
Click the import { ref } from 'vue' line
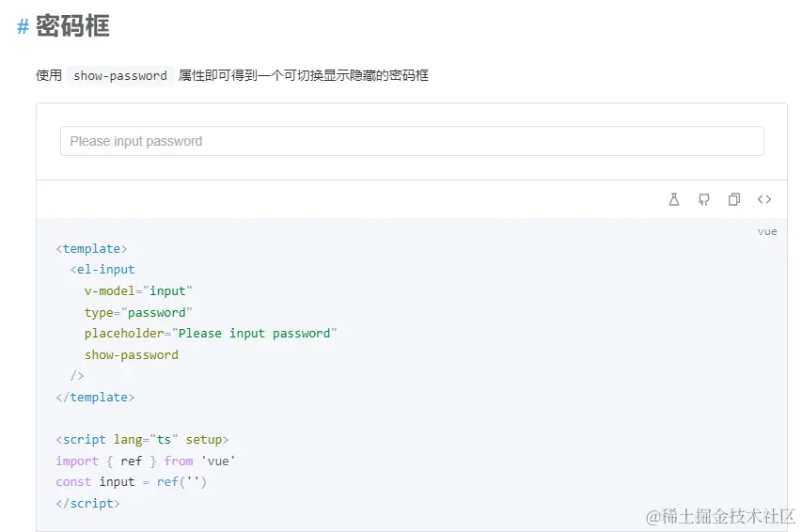(x=145, y=462)
